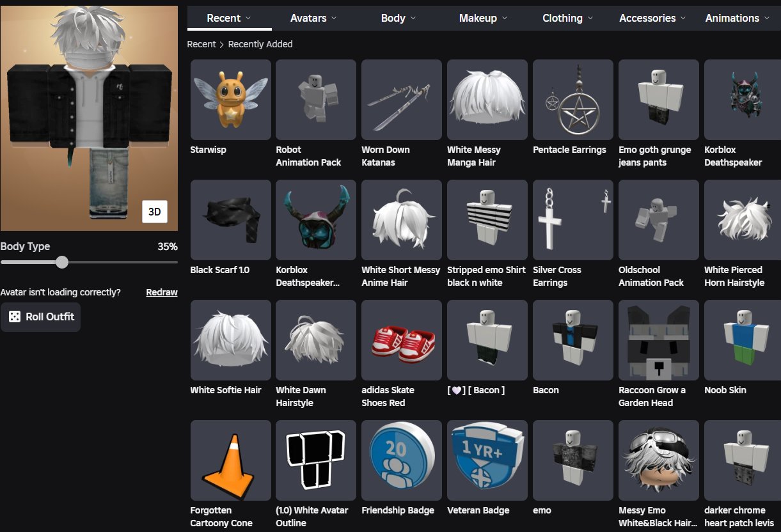Equip Emo goth grunge jeans pants

point(659,100)
